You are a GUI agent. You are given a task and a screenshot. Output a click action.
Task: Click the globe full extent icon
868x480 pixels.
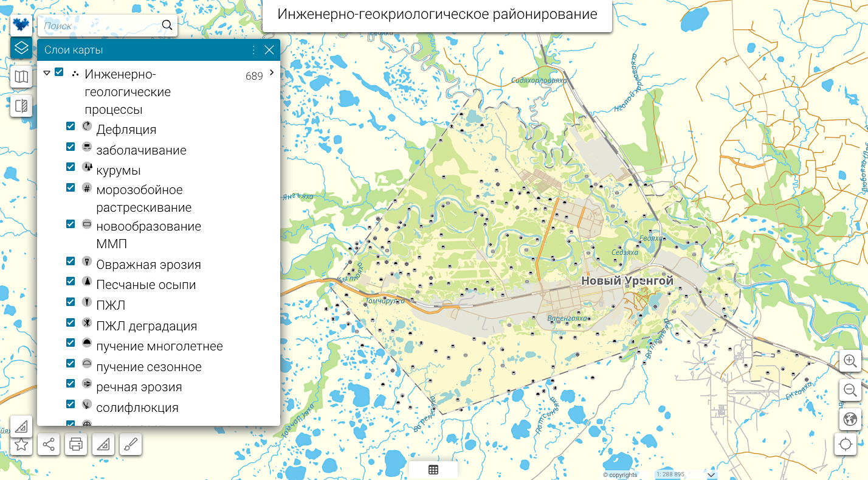pos(850,419)
